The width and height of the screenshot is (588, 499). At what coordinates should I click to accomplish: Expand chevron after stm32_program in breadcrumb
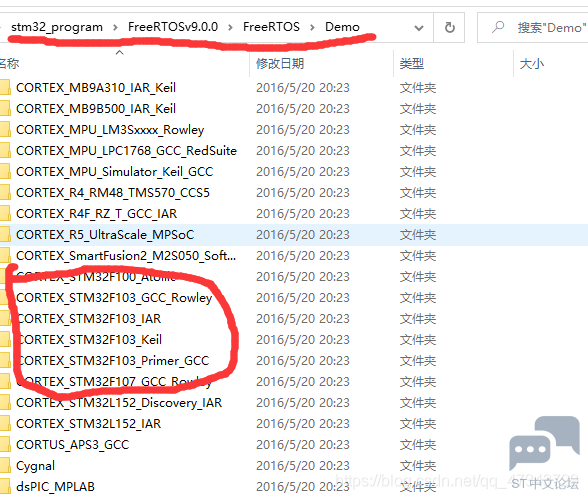[115, 27]
